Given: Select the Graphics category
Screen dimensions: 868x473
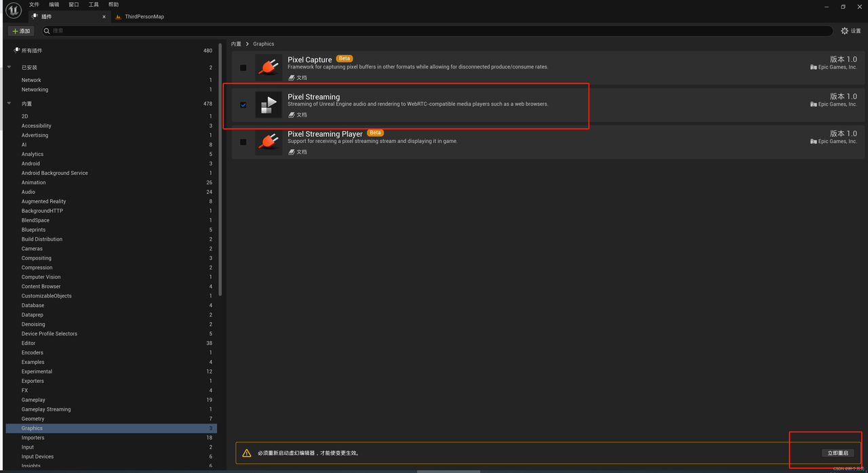Looking at the screenshot, I should click(111, 428).
